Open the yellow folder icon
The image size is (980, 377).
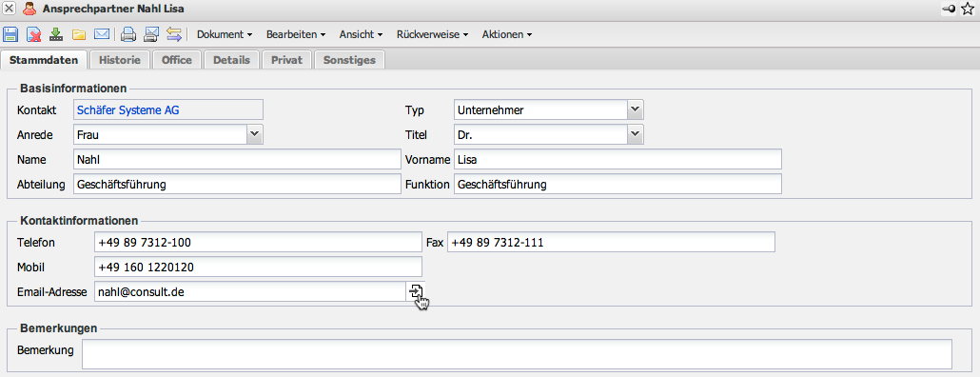click(x=79, y=34)
